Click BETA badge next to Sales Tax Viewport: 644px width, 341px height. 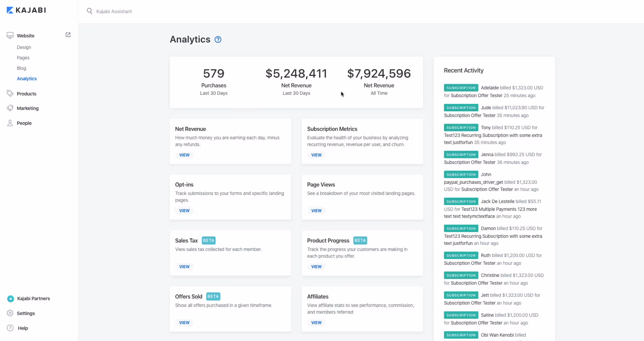[x=208, y=241]
